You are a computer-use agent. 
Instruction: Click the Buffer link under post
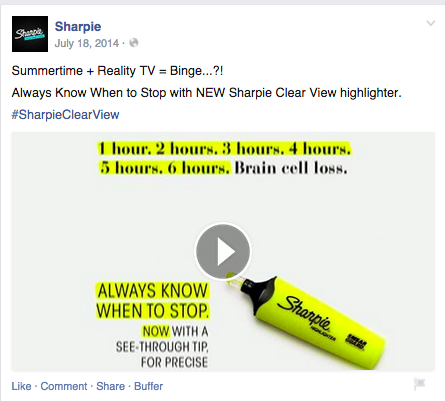pyautogui.click(x=148, y=386)
